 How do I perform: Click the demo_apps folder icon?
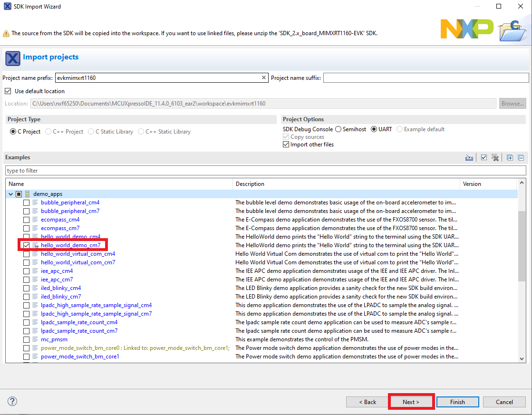pyautogui.click(x=28, y=194)
